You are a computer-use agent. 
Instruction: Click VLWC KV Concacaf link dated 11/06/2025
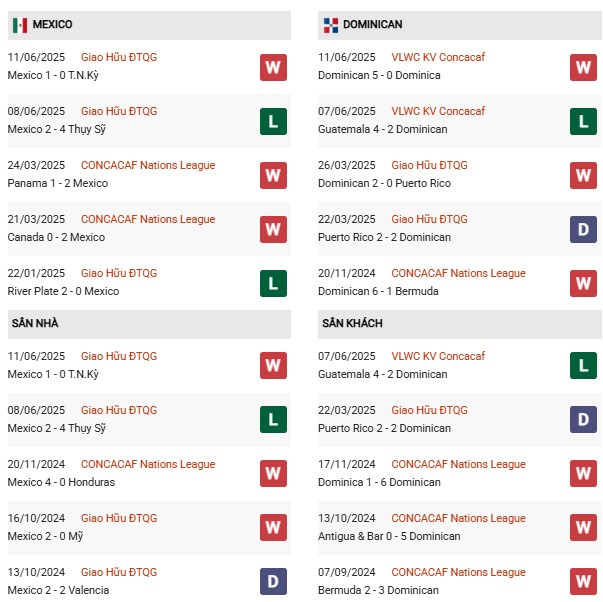[438, 58]
